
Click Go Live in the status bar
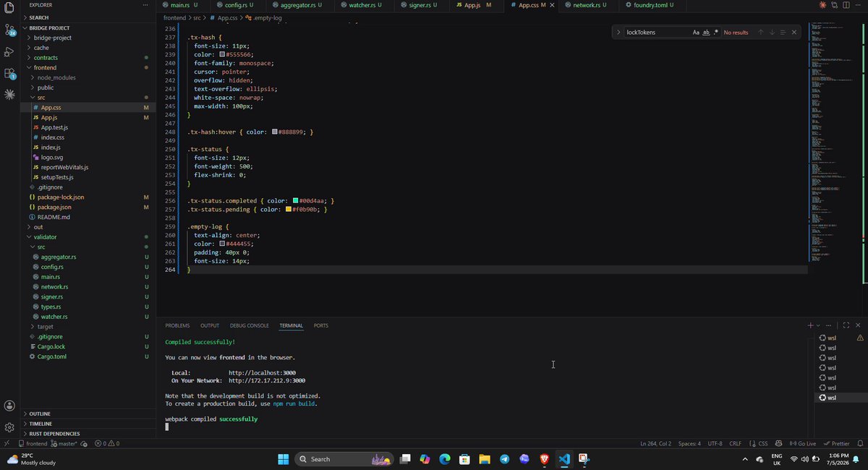802,443
